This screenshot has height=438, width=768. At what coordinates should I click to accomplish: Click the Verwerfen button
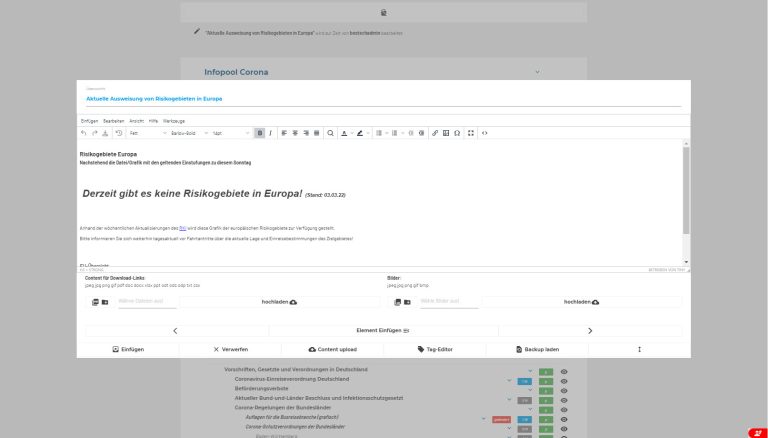click(230, 350)
